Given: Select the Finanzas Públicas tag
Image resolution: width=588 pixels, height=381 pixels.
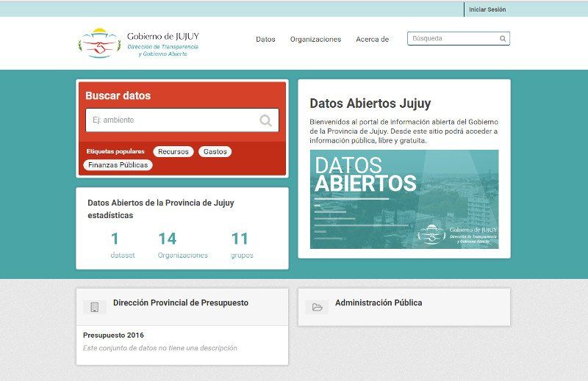Looking at the screenshot, I should click(x=118, y=165).
